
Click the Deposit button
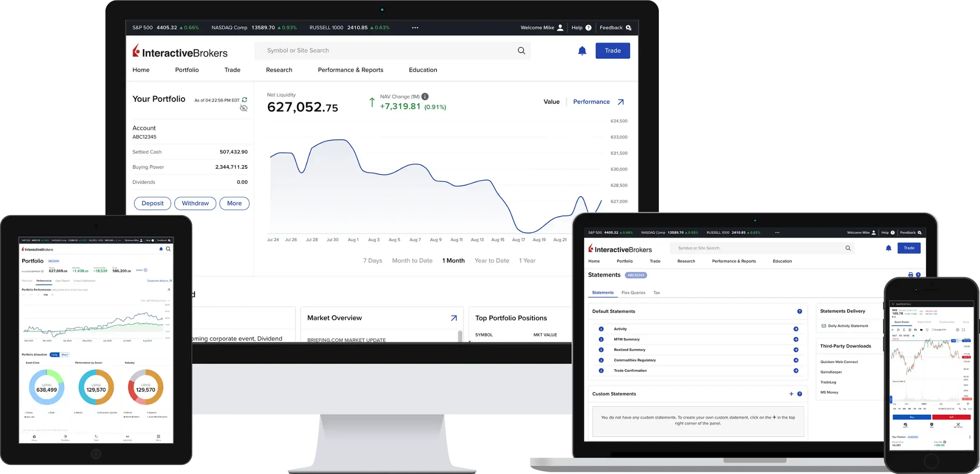pyautogui.click(x=152, y=203)
